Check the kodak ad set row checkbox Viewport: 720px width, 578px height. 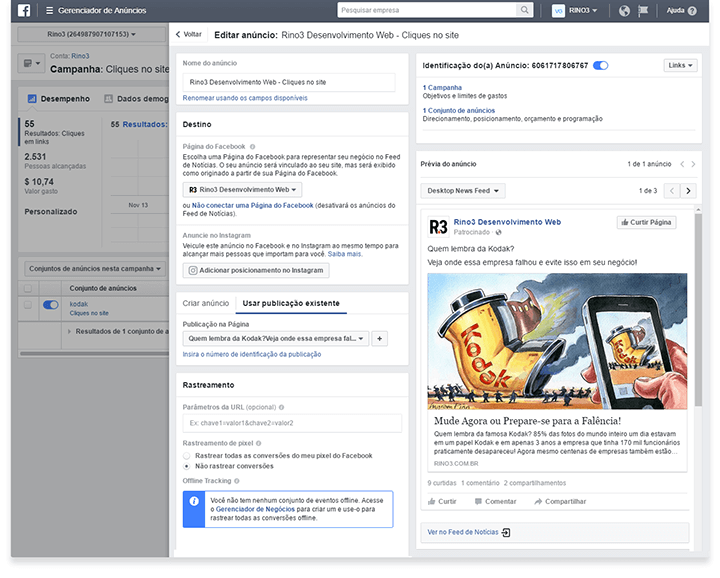[x=28, y=305]
